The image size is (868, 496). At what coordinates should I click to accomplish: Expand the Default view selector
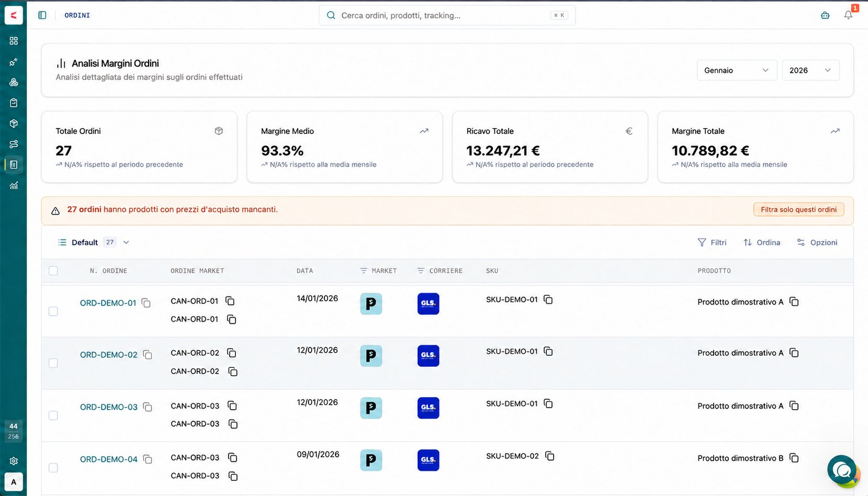click(x=94, y=242)
